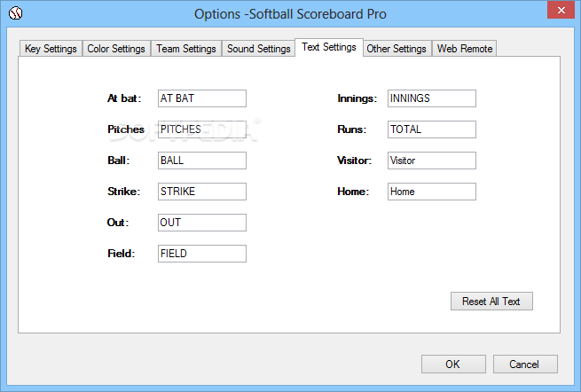Select the Text Settings tab
This screenshot has width=581, height=392.
[x=329, y=47]
